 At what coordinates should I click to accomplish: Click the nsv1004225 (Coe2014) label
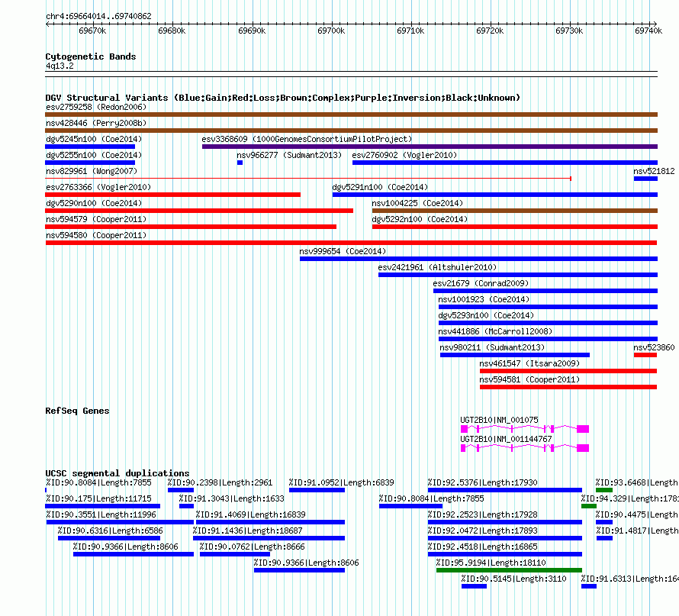pyautogui.click(x=417, y=203)
